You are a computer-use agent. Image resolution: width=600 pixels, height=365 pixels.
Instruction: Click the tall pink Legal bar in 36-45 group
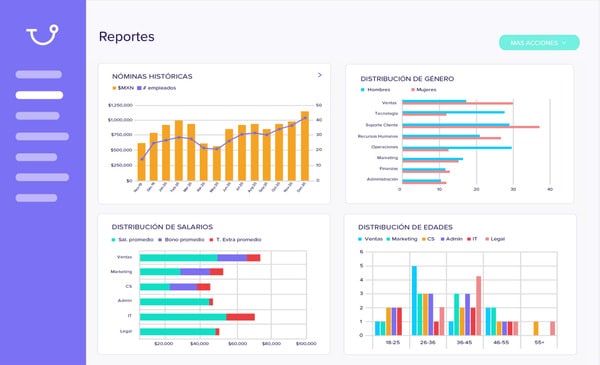tap(479, 306)
